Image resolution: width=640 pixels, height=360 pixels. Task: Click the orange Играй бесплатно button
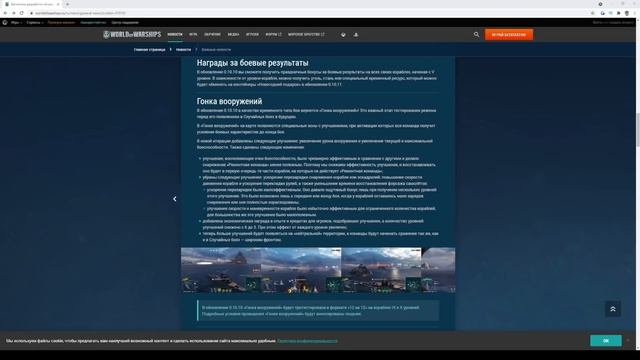[509, 35]
